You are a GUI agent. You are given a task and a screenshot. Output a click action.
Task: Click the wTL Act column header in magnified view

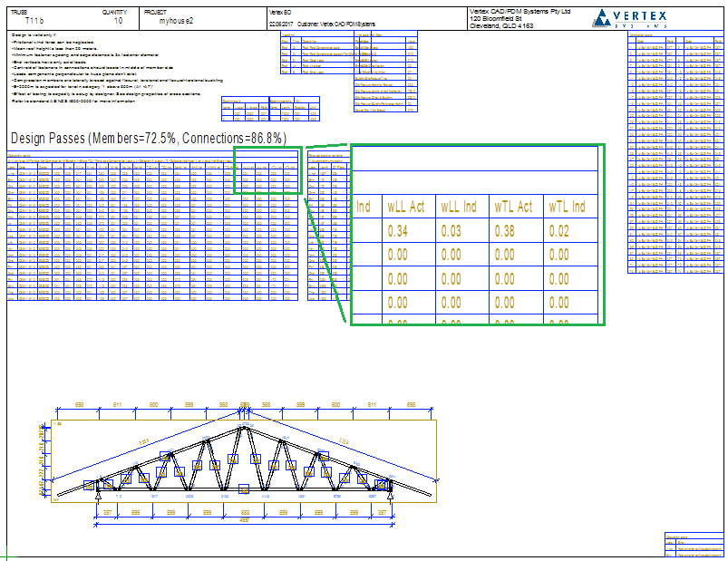[x=513, y=207]
